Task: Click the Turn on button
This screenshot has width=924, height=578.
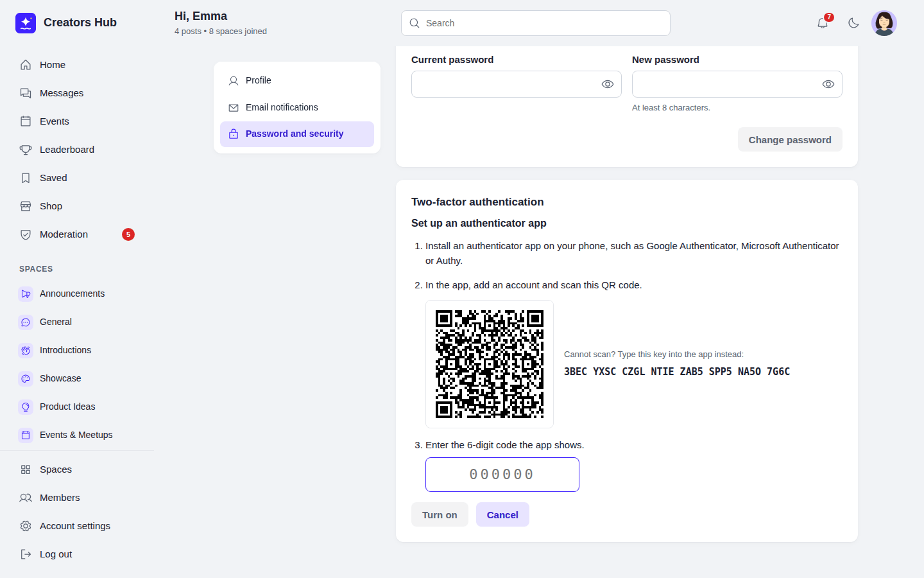Action: pos(440,514)
